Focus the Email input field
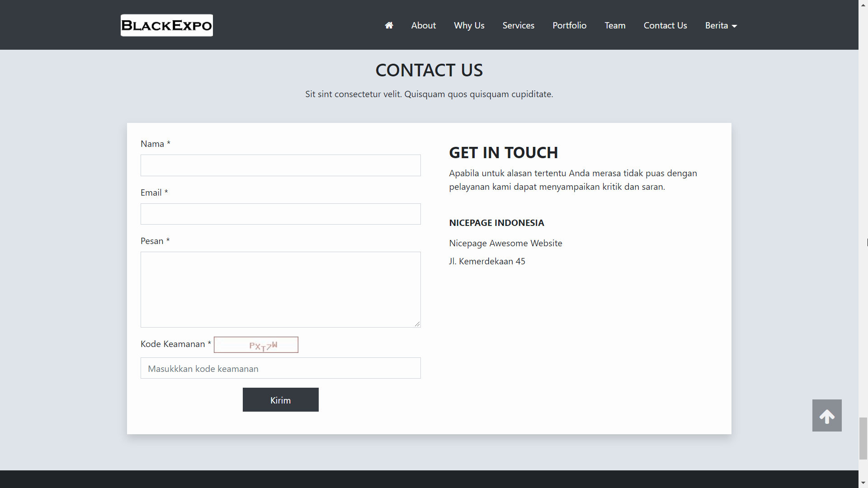Viewport: 868px width, 488px height. [280, 214]
